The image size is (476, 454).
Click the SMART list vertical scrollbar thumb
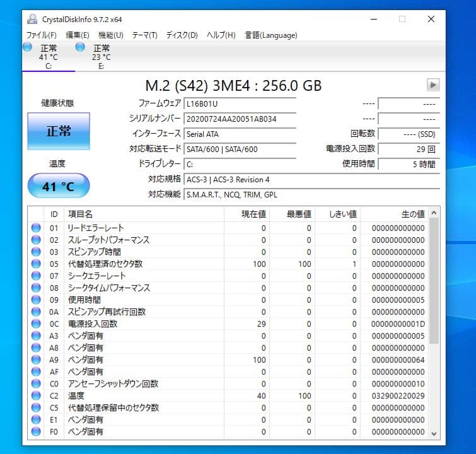434,281
